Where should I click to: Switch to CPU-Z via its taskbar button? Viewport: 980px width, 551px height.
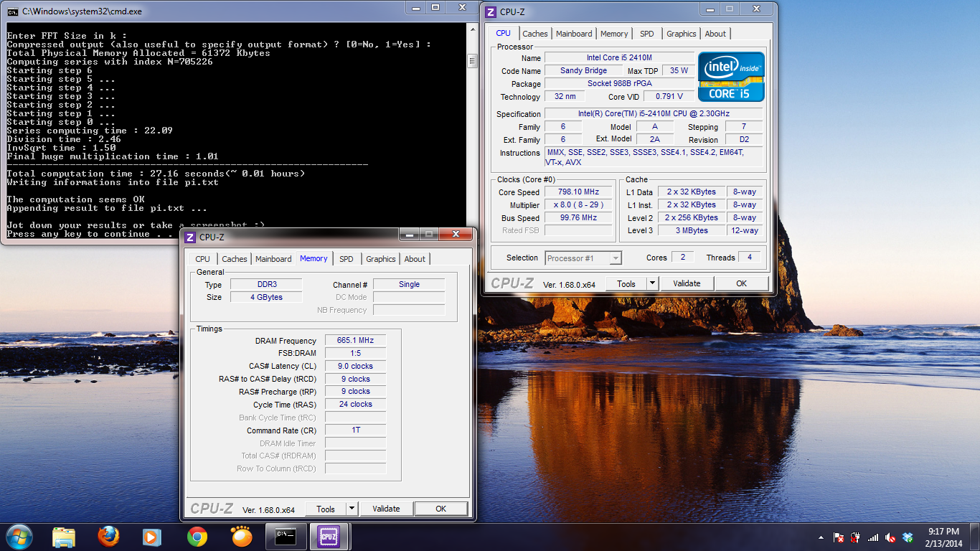pyautogui.click(x=329, y=537)
